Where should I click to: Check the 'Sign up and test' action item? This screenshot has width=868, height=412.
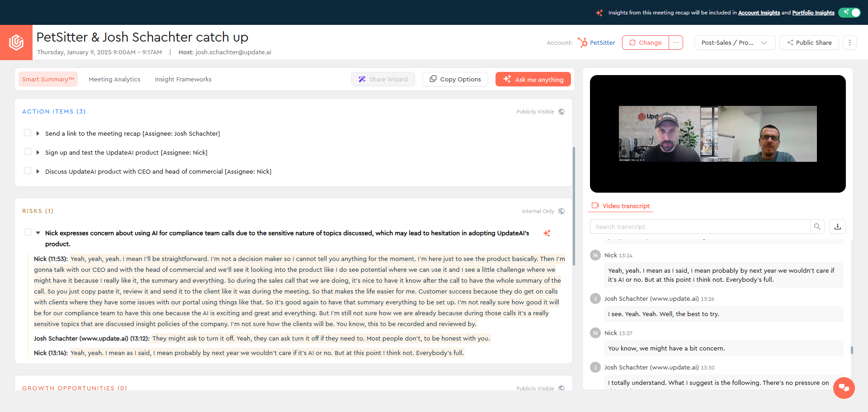[28, 152]
